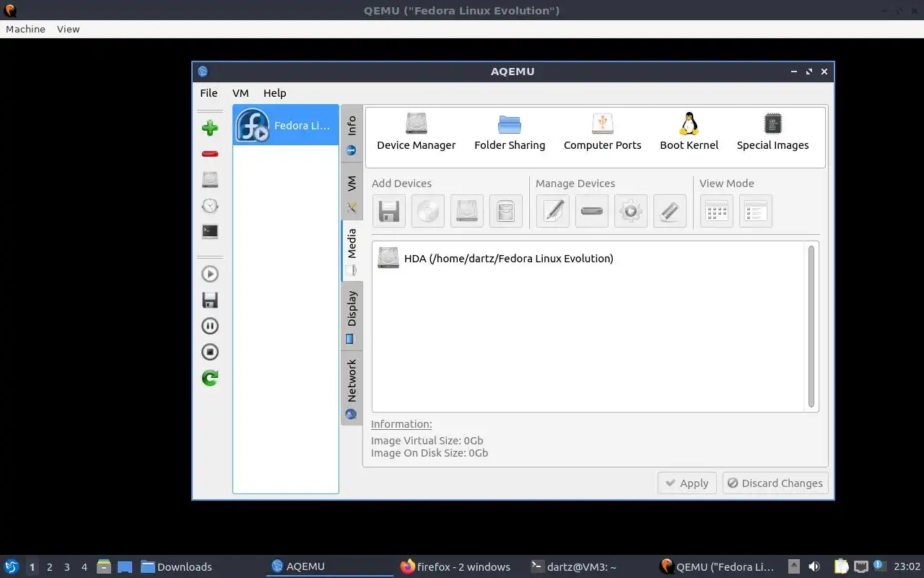Start the VM with the play icon

[210, 274]
